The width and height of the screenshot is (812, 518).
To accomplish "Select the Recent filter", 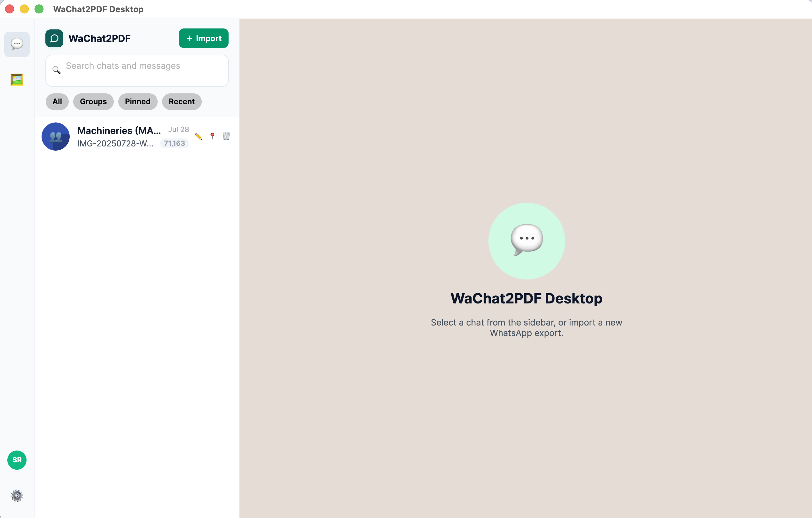I will (x=182, y=101).
